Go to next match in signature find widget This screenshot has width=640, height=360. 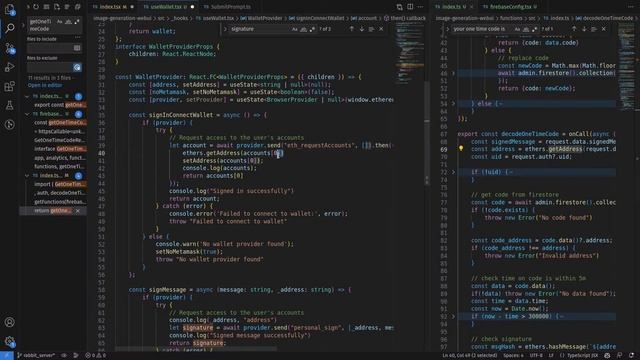coord(362,29)
